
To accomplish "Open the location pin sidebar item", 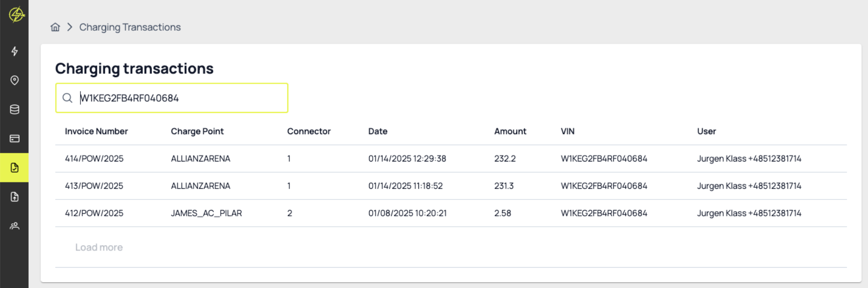I will tap(15, 80).
